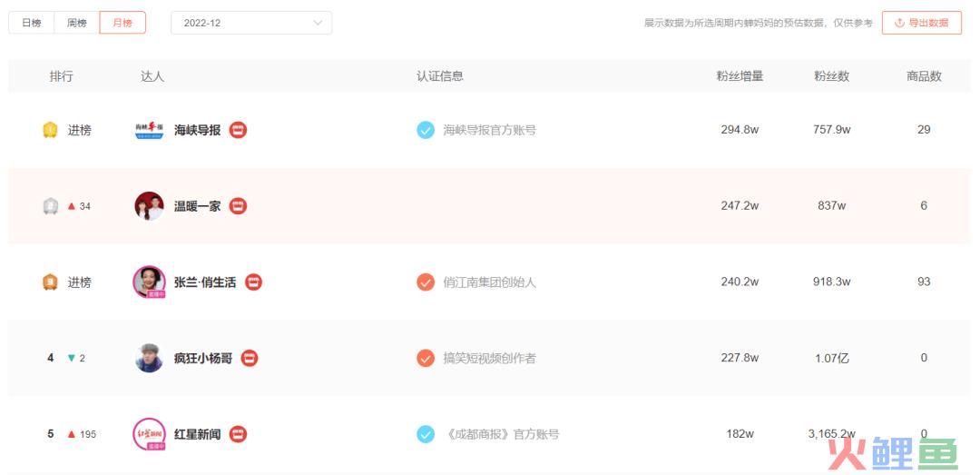Click the shop icon next to 海峡导报
Viewport: 980px width, 475px height.
[238, 130]
